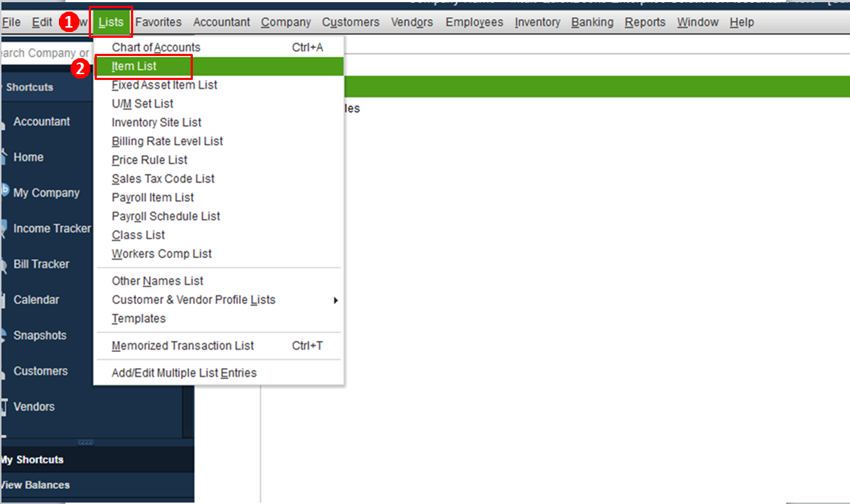This screenshot has height=504, width=850.
Task: Click the Lists menu in menu bar
Action: tap(111, 23)
